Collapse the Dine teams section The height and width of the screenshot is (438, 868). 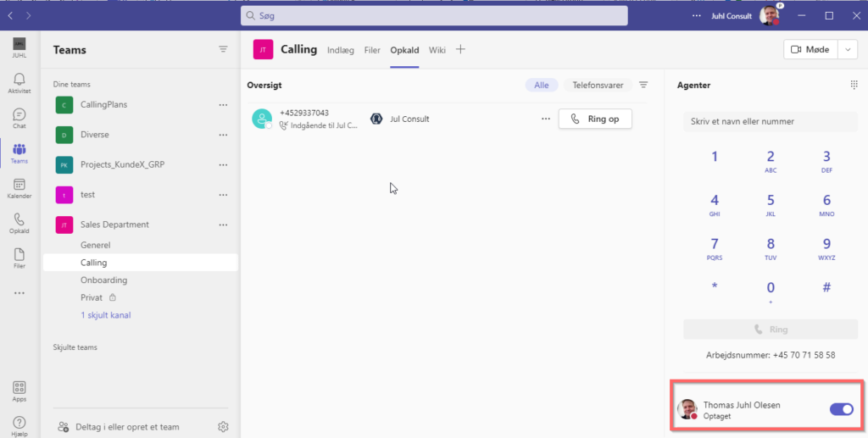tap(72, 84)
